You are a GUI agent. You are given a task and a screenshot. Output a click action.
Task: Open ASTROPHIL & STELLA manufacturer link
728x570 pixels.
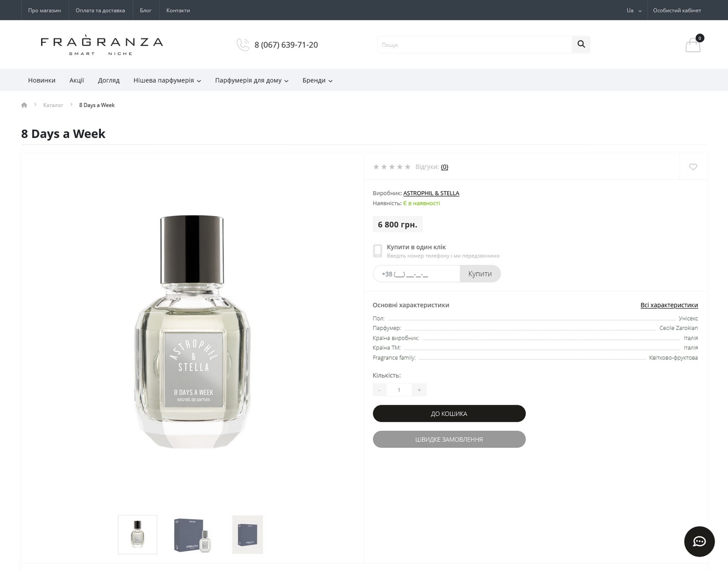pyautogui.click(x=431, y=193)
